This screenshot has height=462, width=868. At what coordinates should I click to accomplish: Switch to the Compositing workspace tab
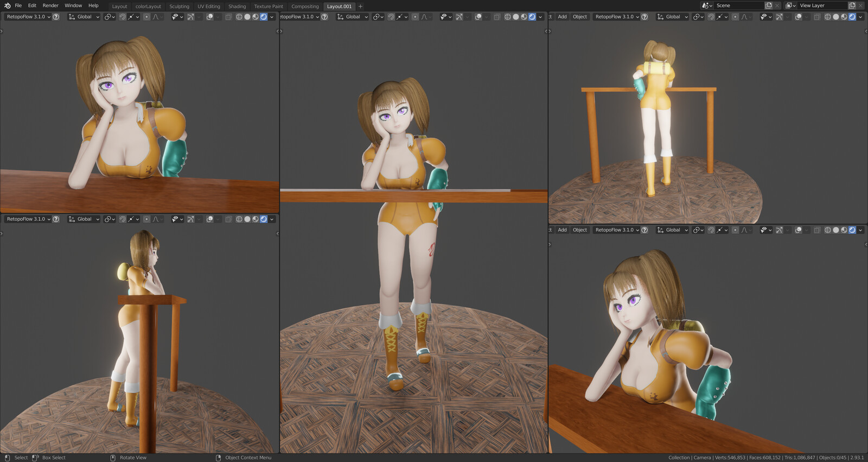click(x=305, y=7)
